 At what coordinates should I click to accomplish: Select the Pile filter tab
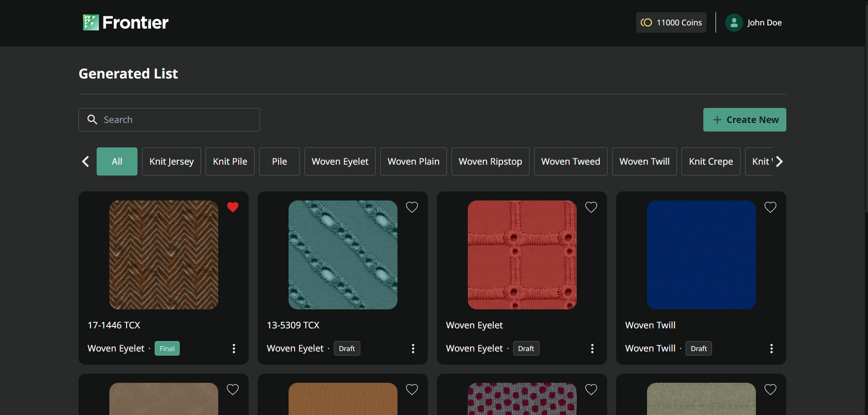(280, 161)
